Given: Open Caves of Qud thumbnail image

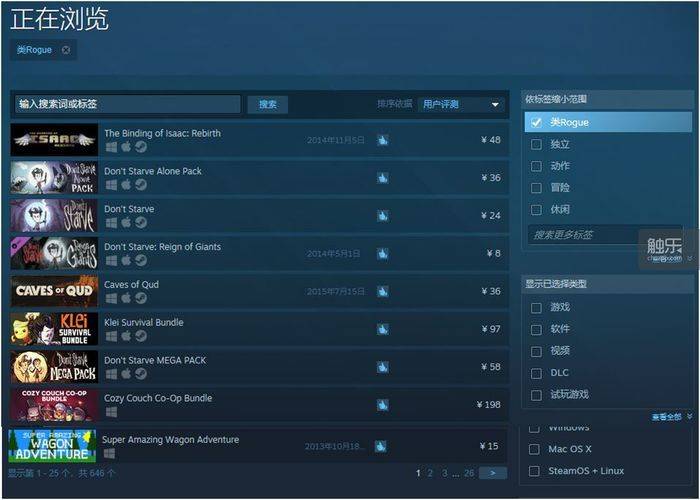Looking at the screenshot, I should (54, 291).
